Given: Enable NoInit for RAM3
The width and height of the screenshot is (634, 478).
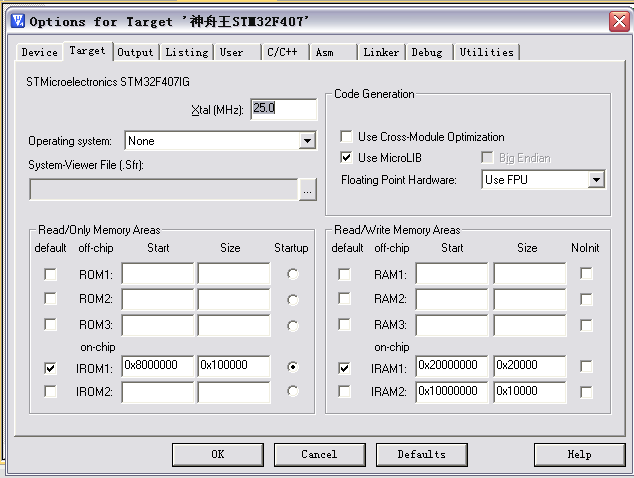Looking at the screenshot, I should click(x=586, y=325).
